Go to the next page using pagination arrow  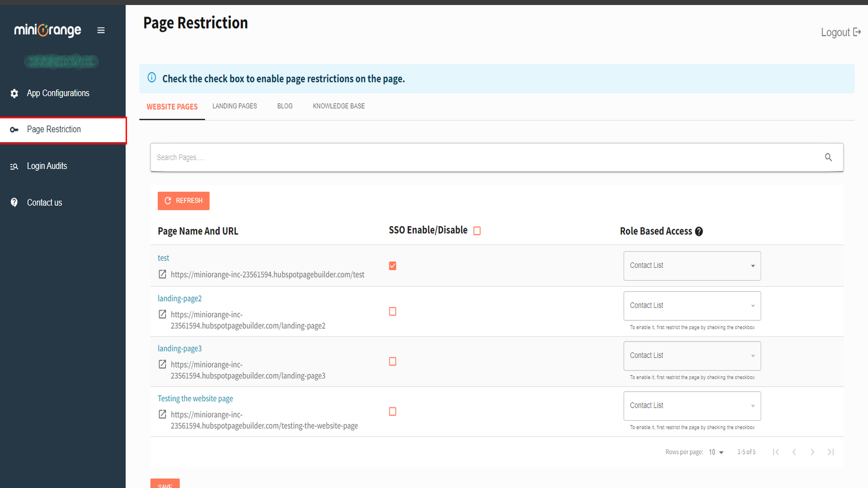(x=813, y=451)
